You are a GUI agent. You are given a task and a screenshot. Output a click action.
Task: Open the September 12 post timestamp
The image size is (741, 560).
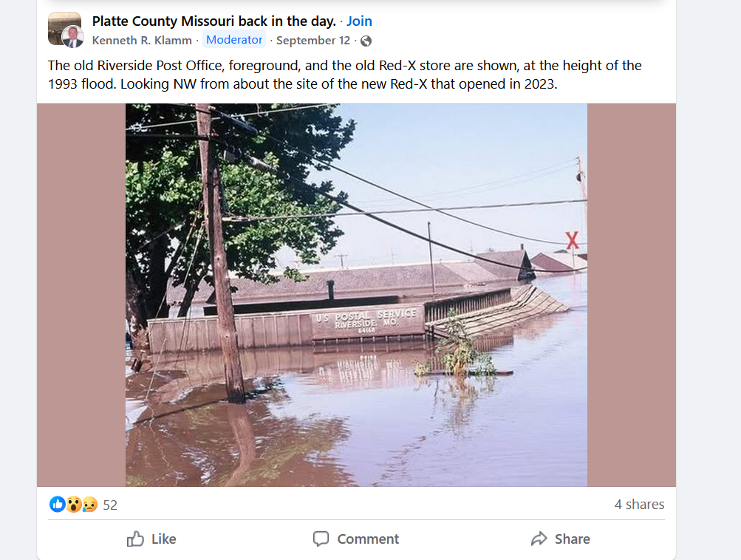[313, 41]
